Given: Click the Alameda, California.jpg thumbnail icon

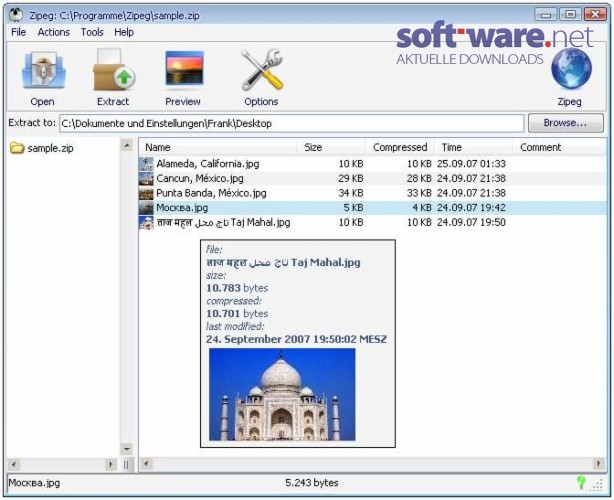Looking at the screenshot, I should point(146,164).
